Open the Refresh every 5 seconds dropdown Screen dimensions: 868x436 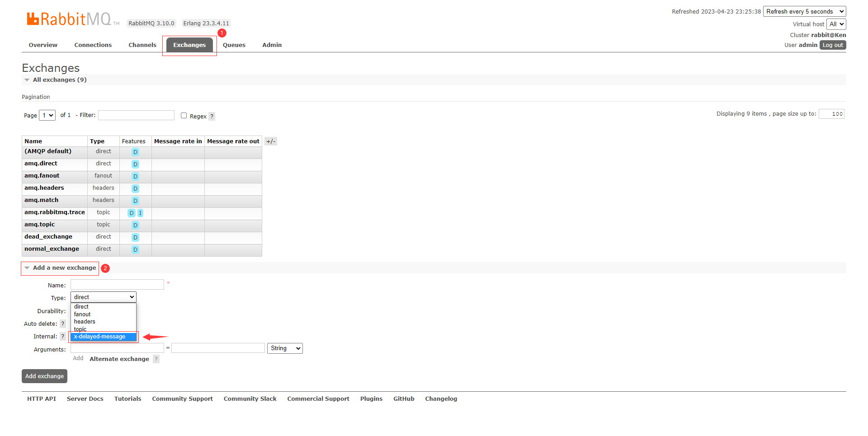804,11
